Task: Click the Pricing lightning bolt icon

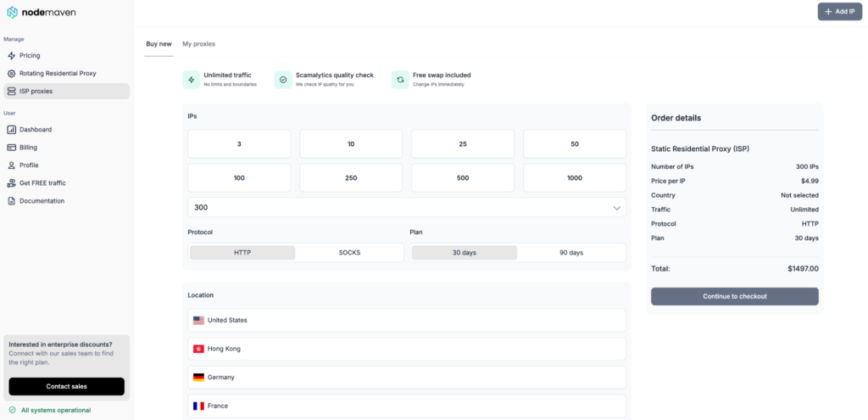Action: point(12,55)
